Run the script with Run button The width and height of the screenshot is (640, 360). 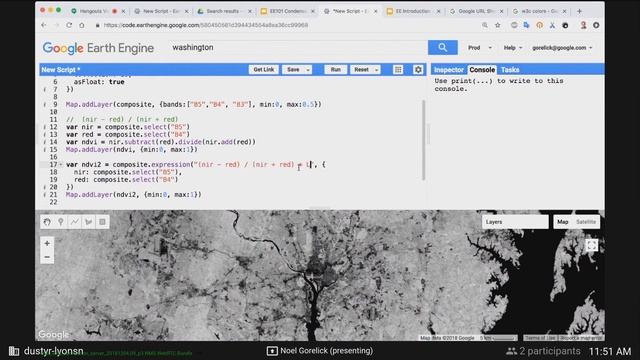[x=336, y=70]
